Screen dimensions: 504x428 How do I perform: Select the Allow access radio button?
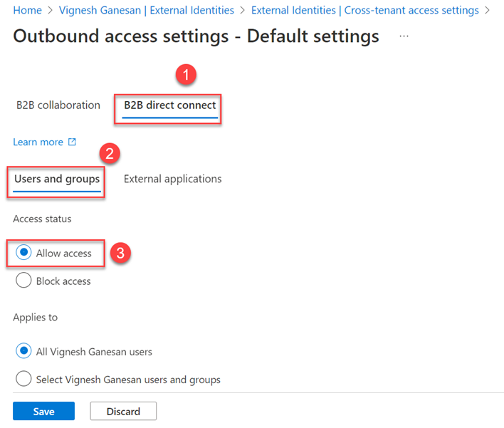coord(23,253)
